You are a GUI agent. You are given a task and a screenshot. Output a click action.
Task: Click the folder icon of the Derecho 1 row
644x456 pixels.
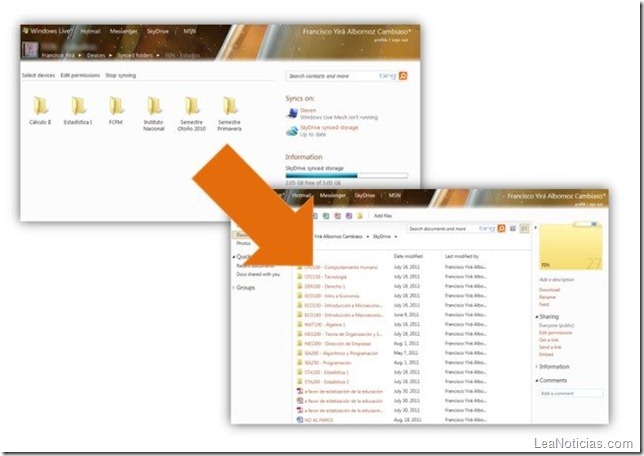tap(300, 286)
